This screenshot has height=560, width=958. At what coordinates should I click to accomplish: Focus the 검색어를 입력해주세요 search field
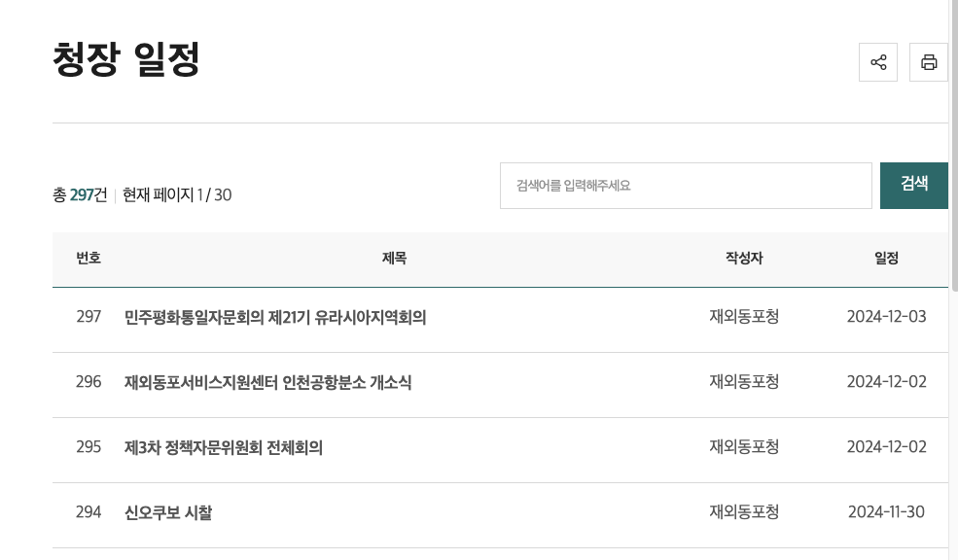(x=686, y=186)
